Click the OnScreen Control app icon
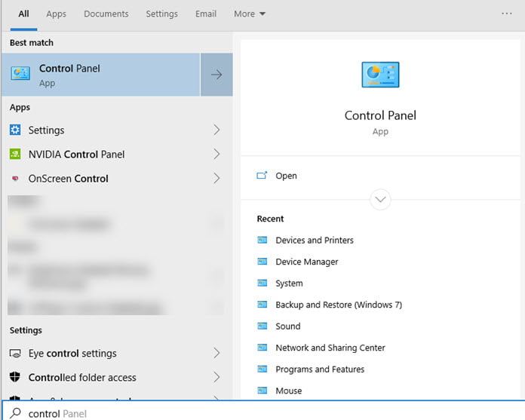 (x=15, y=179)
